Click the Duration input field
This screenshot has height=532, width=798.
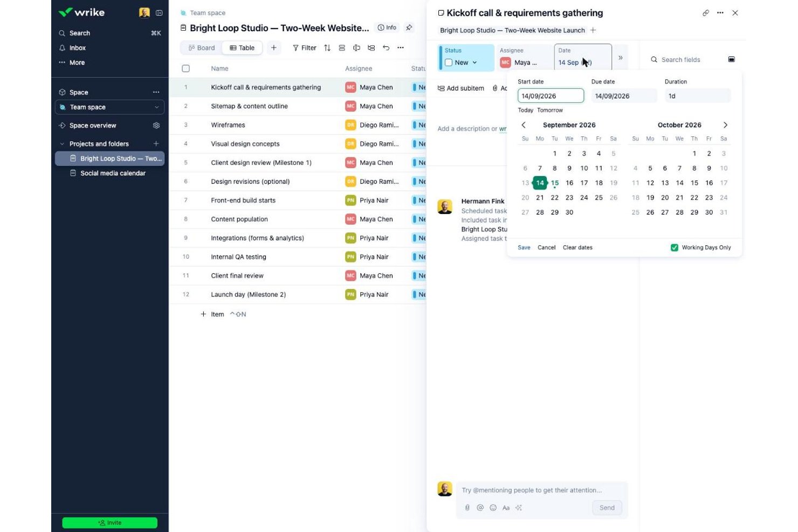tap(698, 96)
